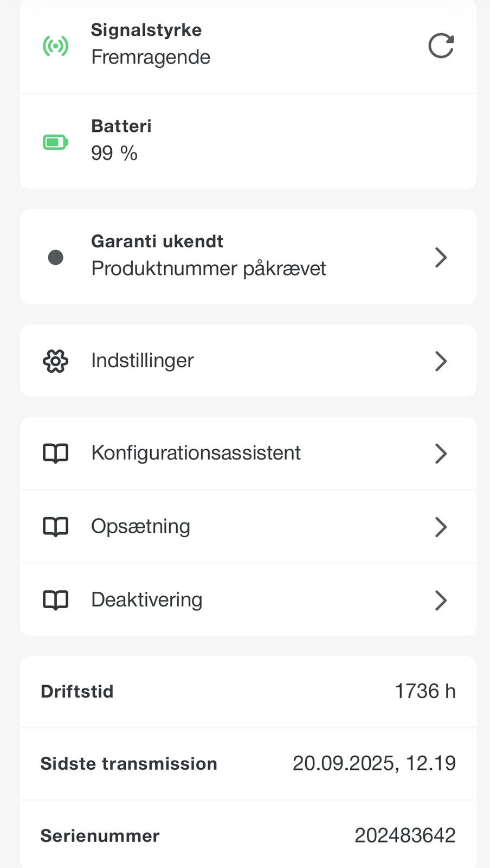490x868 pixels.
Task: Expand Konfigurationsassistent chevron arrow
Action: [x=441, y=454]
